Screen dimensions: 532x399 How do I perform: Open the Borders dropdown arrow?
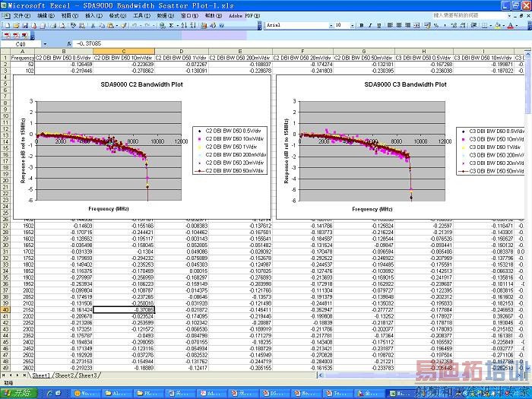491,25
